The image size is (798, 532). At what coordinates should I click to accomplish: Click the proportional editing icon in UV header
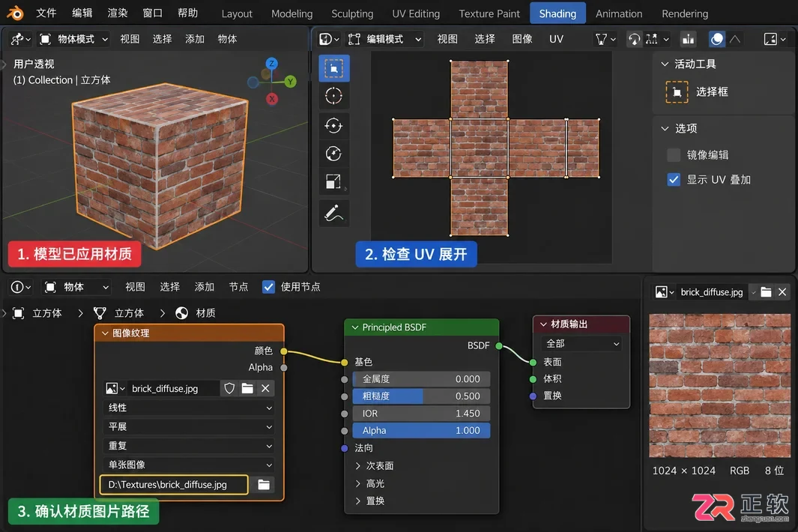coord(688,39)
